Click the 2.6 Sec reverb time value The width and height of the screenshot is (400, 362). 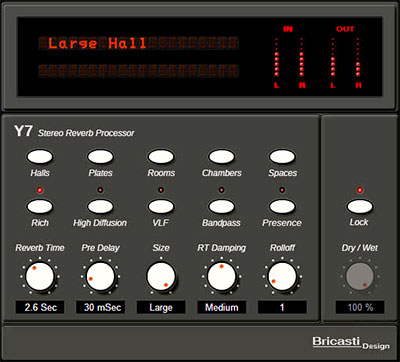point(40,307)
